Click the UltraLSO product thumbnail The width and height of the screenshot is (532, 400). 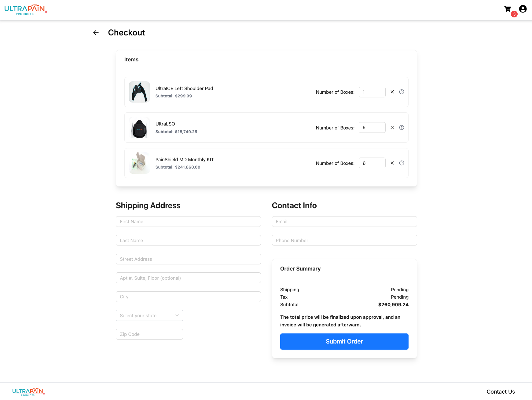point(139,128)
